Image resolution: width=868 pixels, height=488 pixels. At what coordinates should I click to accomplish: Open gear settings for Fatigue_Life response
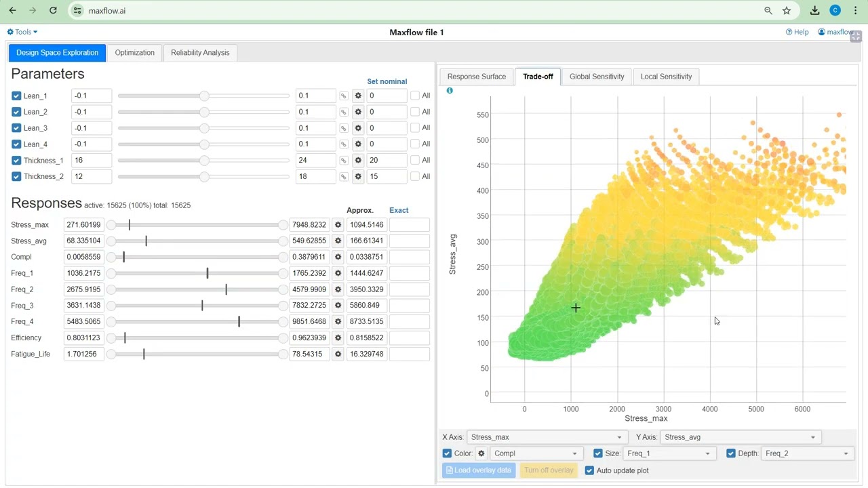(x=338, y=354)
